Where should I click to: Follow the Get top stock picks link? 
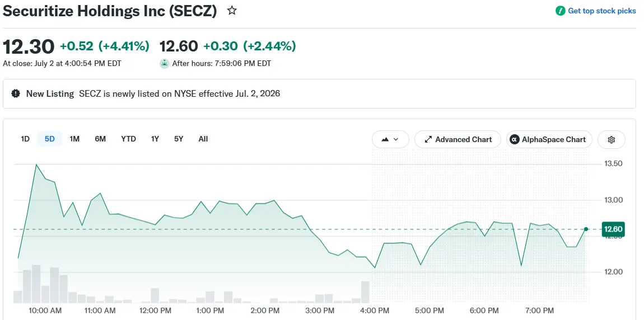(601, 11)
